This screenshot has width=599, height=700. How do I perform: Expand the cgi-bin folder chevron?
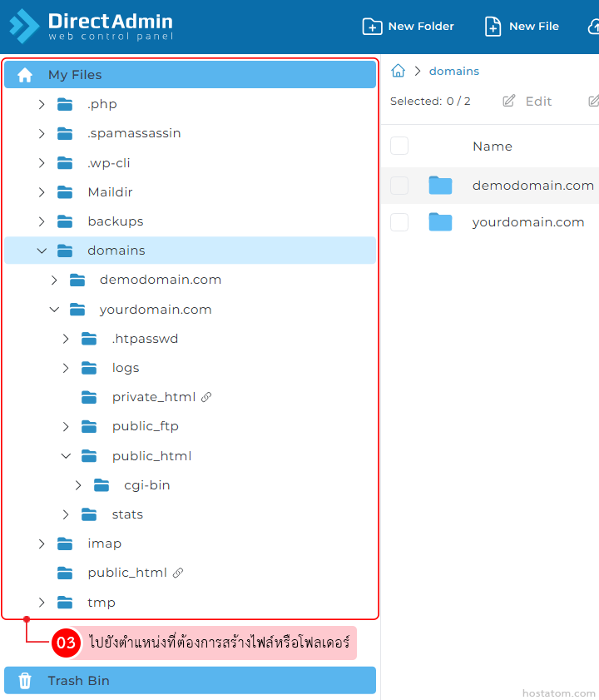tap(78, 485)
